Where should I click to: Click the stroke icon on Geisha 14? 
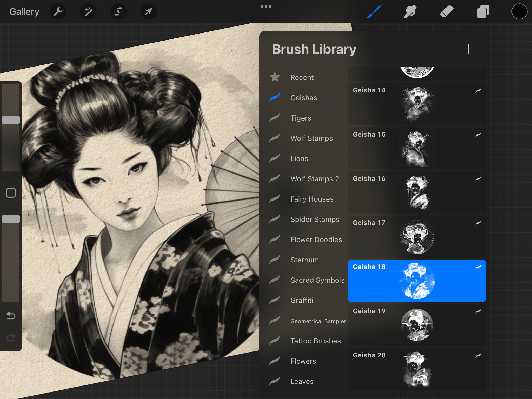[478, 90]
